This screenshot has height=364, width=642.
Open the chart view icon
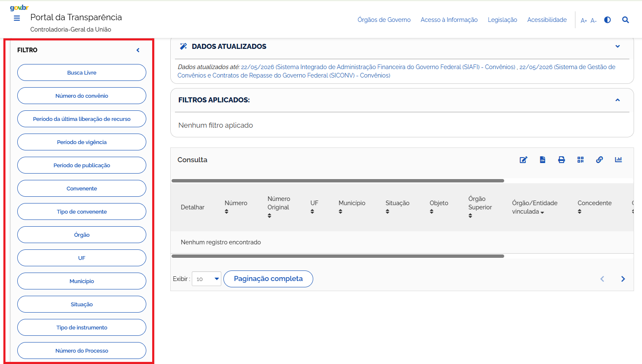[618, 160]
